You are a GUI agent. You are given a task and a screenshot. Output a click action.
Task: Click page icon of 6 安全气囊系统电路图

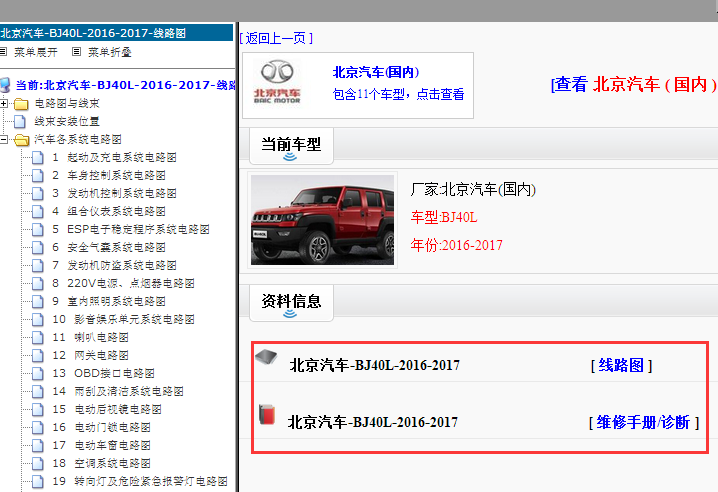38,247
